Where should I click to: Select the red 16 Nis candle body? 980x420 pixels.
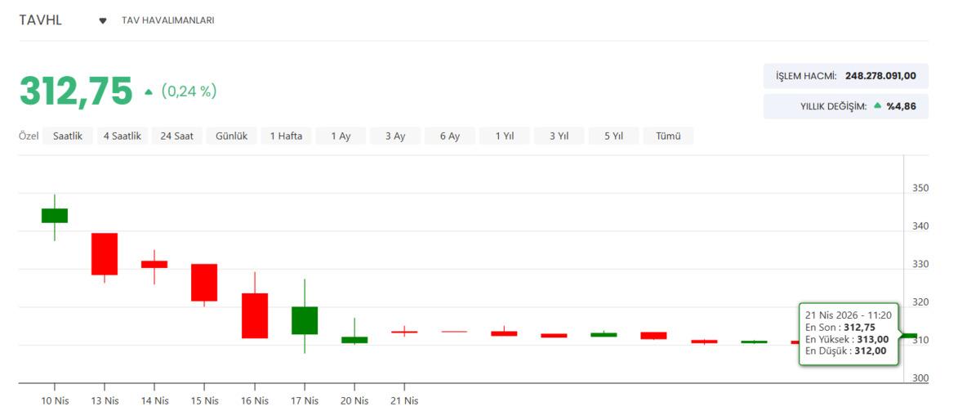tap(255, 315)
